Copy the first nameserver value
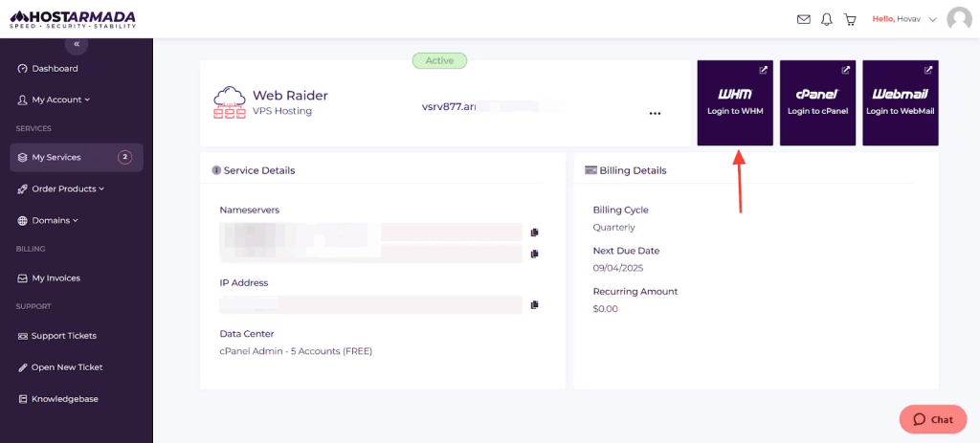 click(534, 232)
